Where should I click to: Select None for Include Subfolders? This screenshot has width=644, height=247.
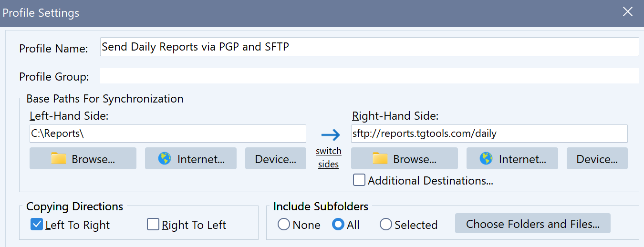284,225
